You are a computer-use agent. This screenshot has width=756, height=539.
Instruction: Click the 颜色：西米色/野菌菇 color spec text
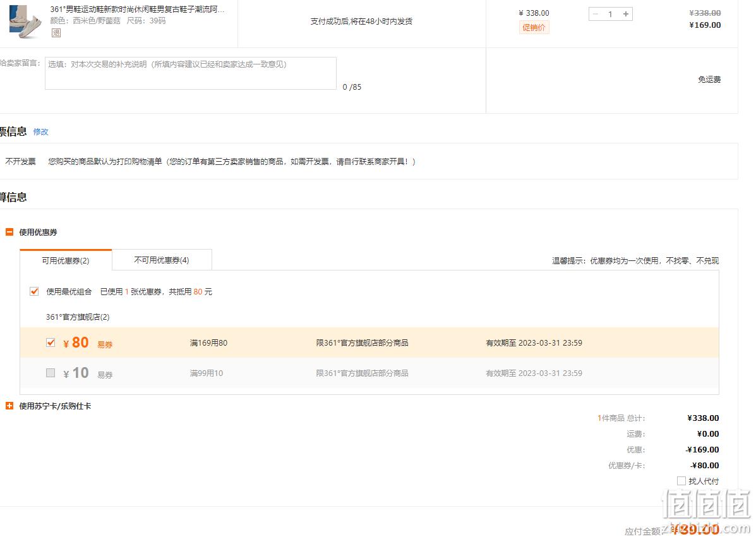point(85,21)
